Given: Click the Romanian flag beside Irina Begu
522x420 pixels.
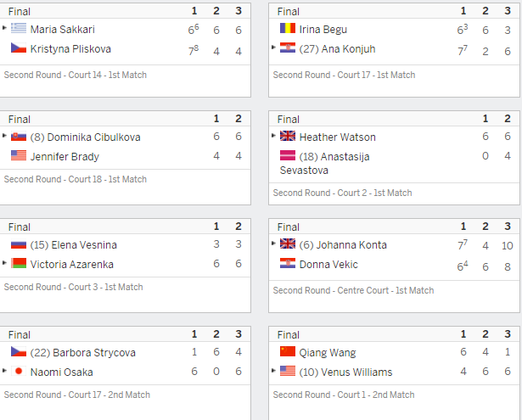Looking at the screenshot, I should point(288,28).
